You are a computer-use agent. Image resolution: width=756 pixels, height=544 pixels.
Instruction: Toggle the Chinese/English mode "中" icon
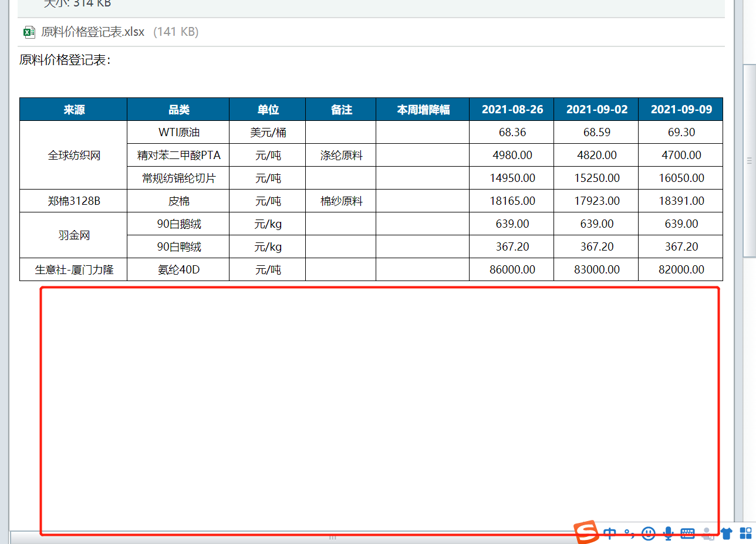pos(610,533)
